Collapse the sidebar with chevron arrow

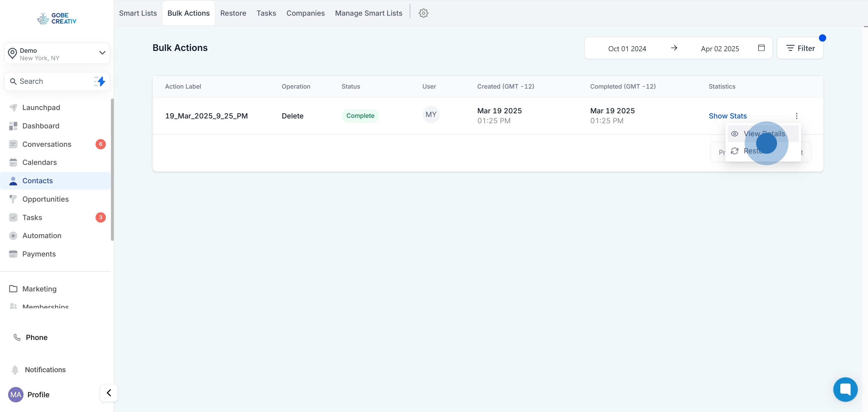click(x=108, y=393)
